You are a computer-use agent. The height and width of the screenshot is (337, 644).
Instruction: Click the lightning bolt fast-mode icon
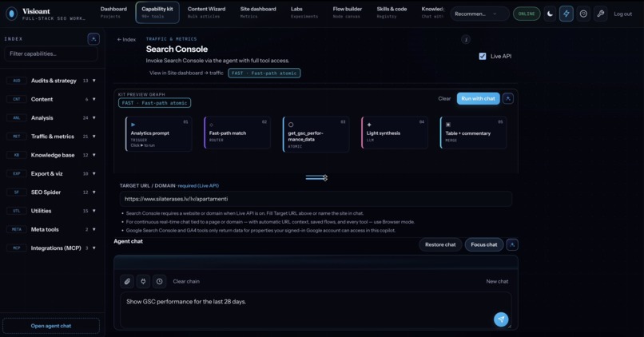click(x=566, y=14)
